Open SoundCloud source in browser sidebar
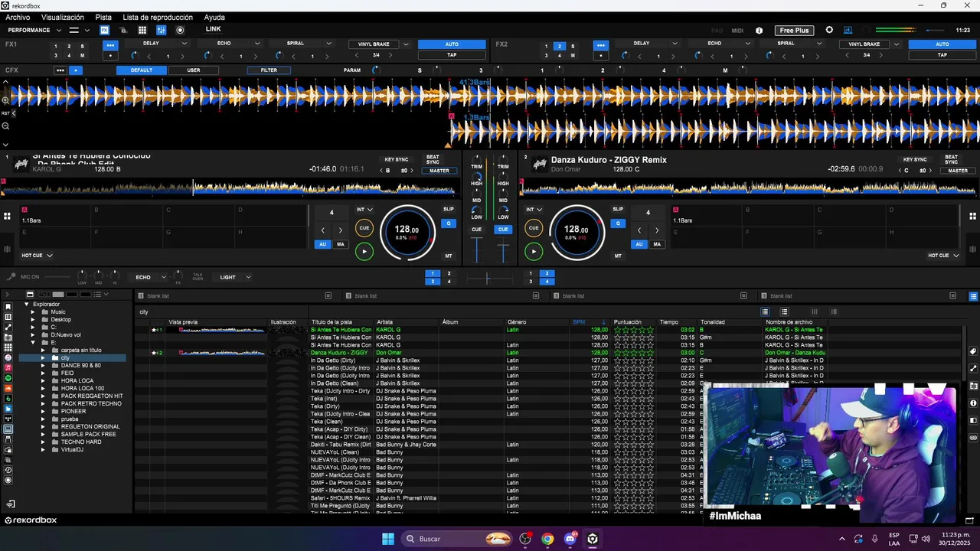This screenshot has width=980, height=551. pyautogui.click(x=8, y=389)
